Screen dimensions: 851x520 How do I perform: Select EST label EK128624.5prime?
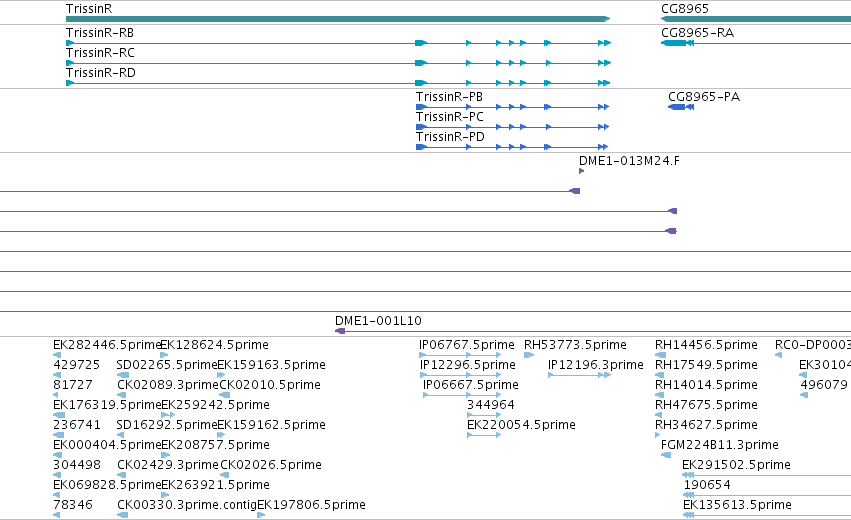click(x=214, y=345)
